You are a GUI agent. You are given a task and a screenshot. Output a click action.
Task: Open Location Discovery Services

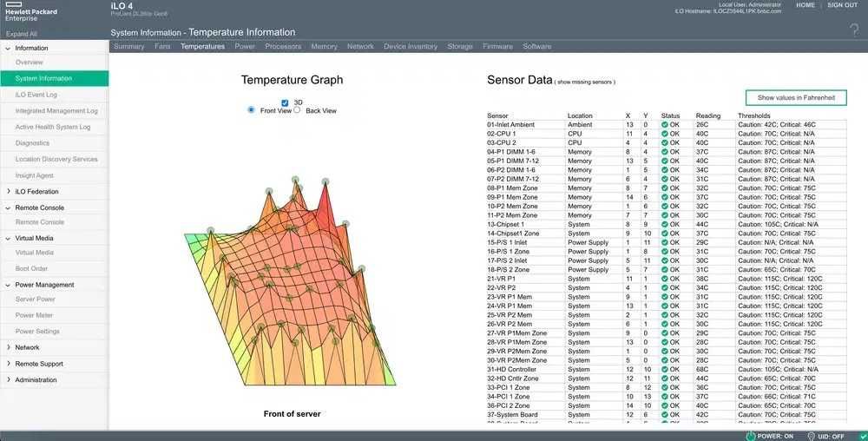pos(56,159)
